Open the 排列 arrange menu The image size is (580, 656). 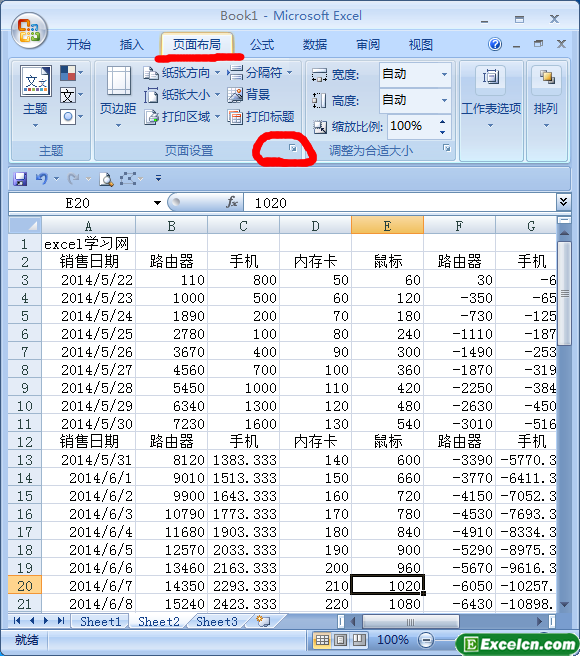(546, 98)
